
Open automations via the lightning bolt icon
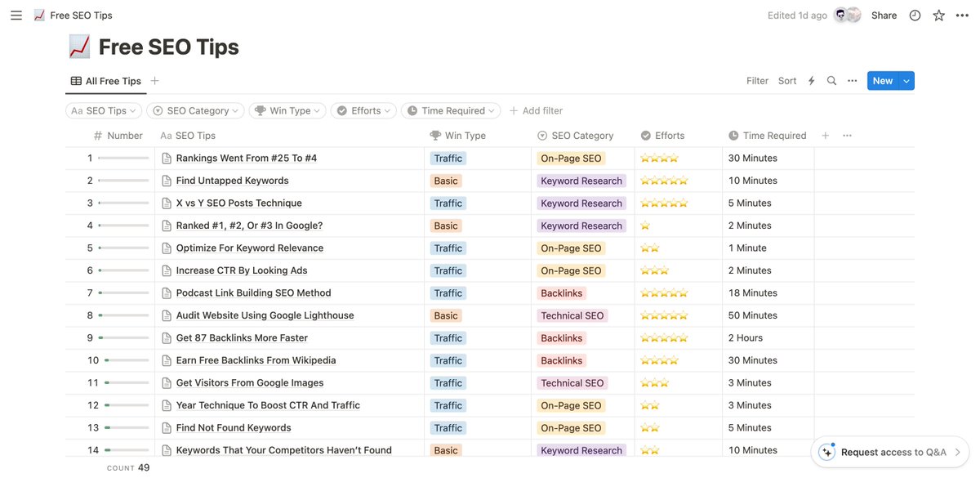click(810, 80)
